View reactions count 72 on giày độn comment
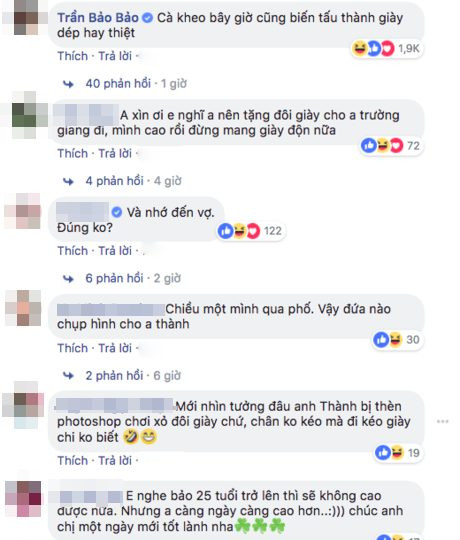 391,146
